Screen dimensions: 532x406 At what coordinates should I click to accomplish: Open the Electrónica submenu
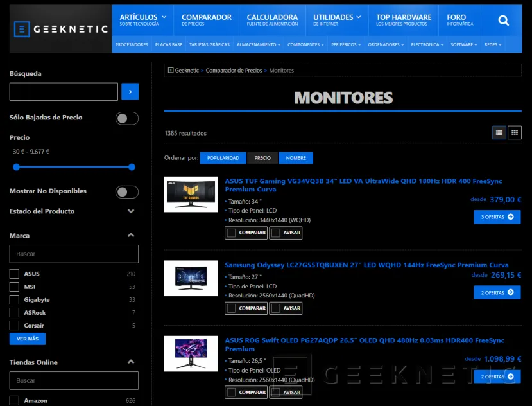[x=427, y=44]
